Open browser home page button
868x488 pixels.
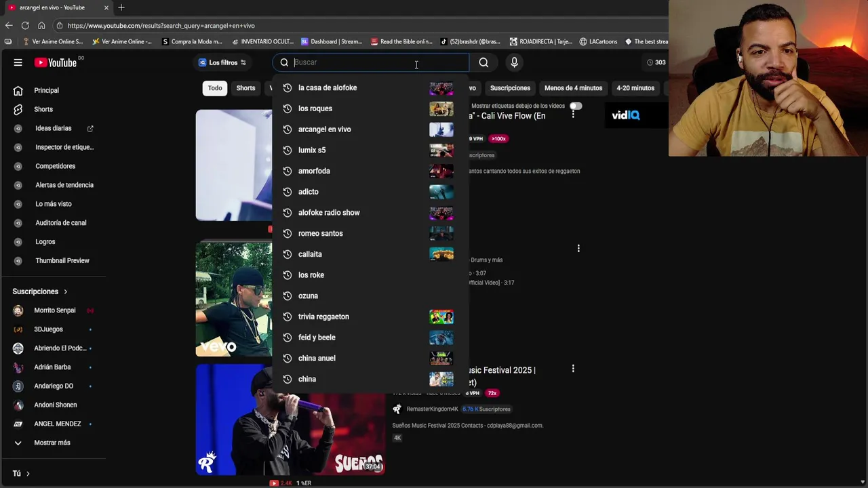click(41, 26)
